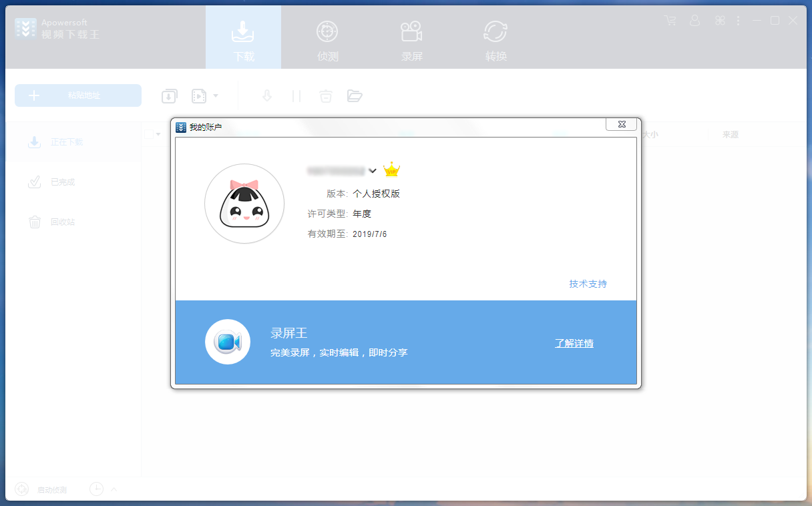The width and height of the screenshot is (812, 506).
Task: Open the apps grid icon in title bar
Action: pyautogui.click(x=720, y=21)
